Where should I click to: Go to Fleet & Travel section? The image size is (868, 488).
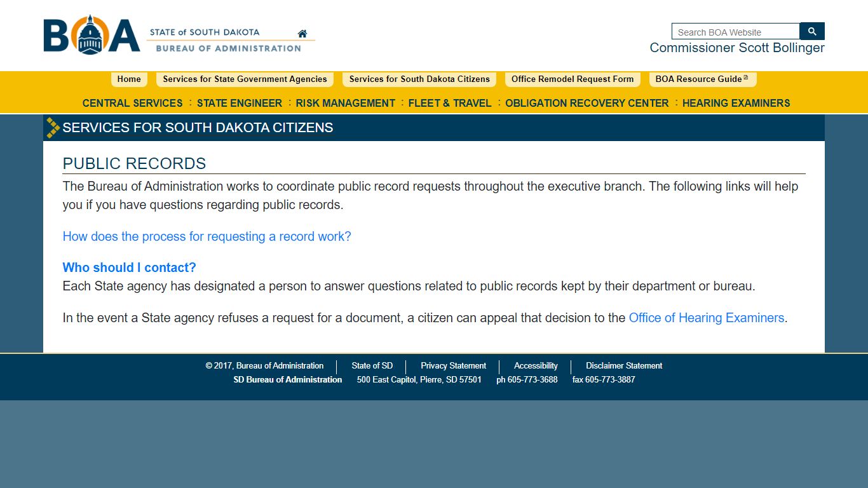click(450, 103)
